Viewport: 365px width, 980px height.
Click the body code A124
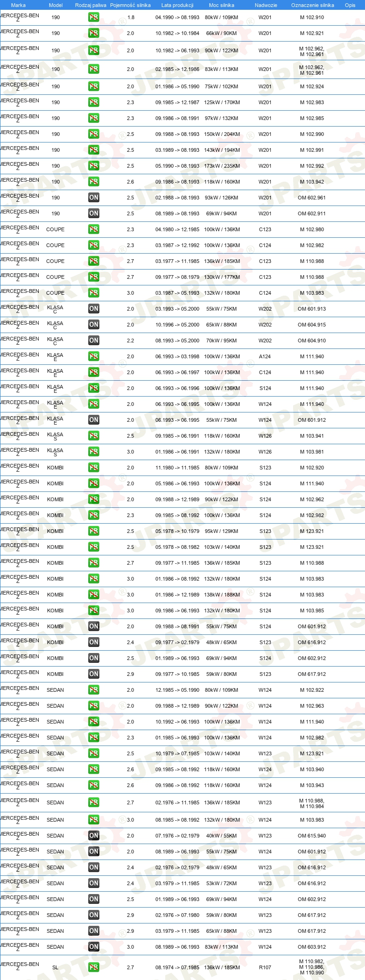pyautogui.click(x=265, y=356)
